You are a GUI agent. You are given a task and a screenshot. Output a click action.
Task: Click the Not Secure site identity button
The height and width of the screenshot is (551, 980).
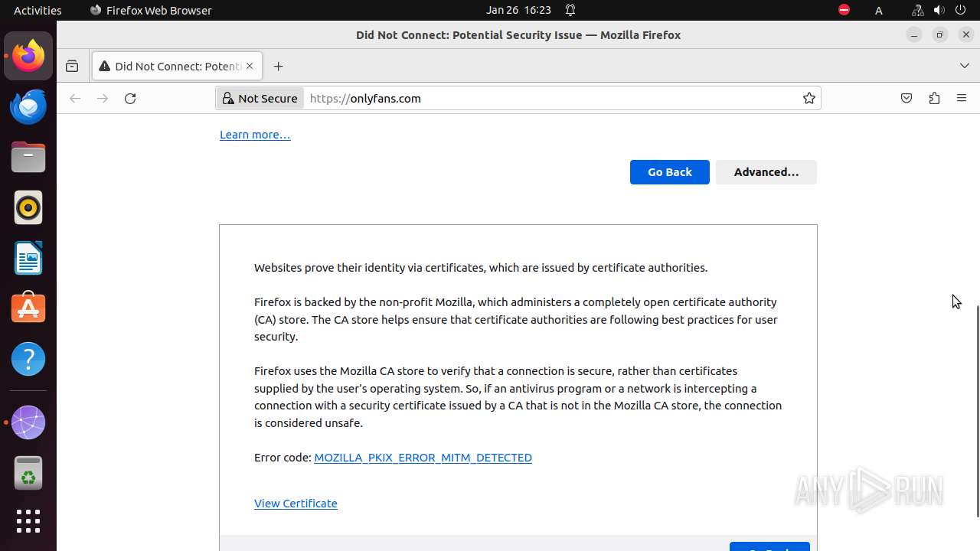click(x=260, y=99)
